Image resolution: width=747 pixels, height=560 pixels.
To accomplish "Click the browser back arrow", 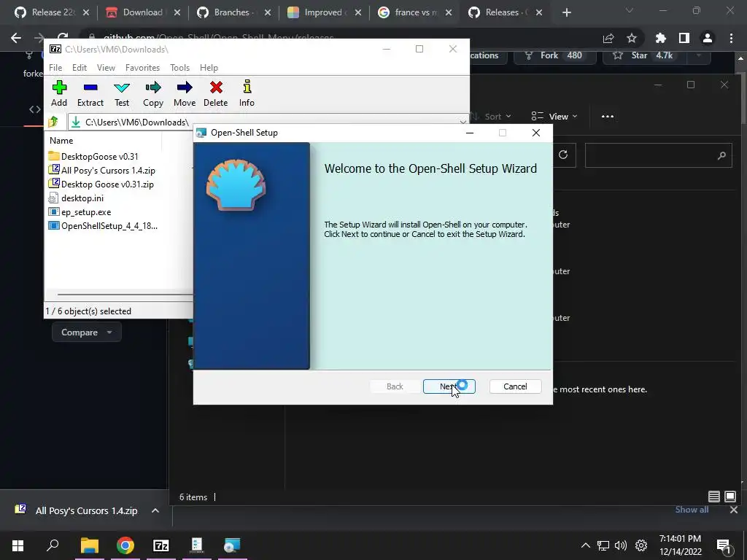I will tap(16, 38).
